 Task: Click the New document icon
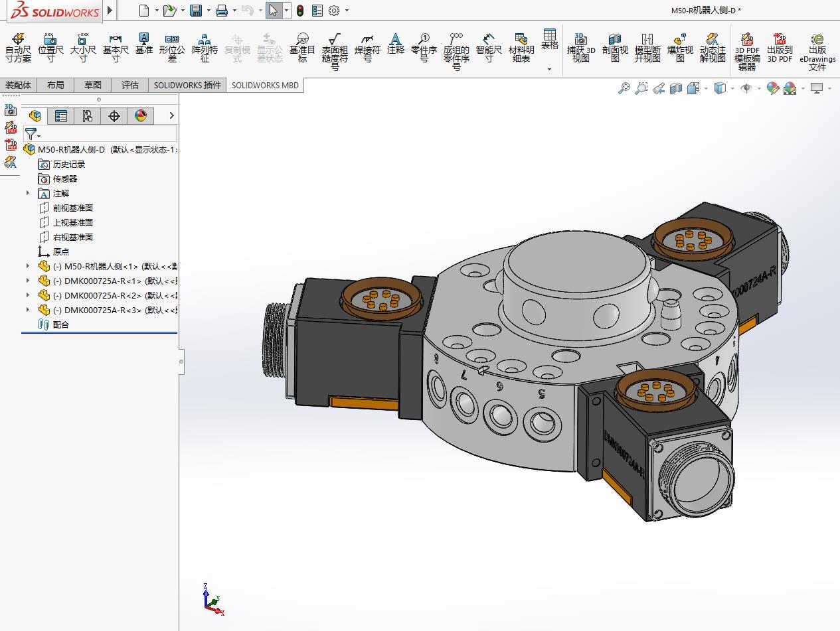tap(144, 10)
